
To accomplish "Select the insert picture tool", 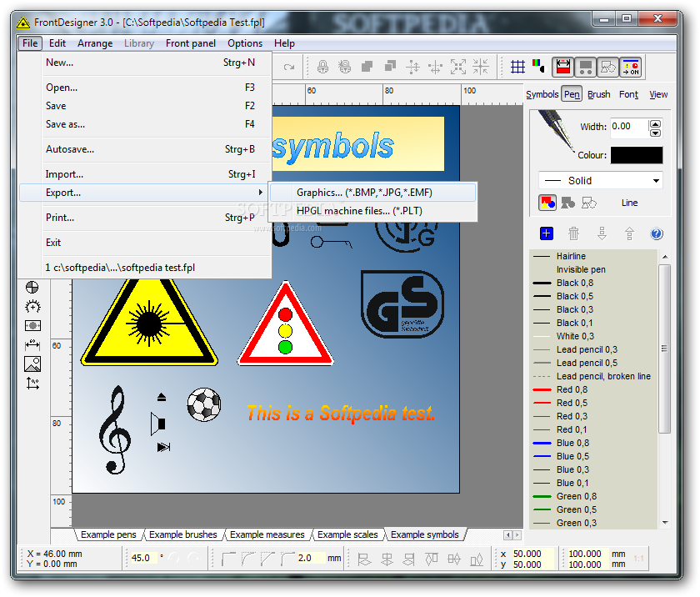I will click(x=32, y=364).
